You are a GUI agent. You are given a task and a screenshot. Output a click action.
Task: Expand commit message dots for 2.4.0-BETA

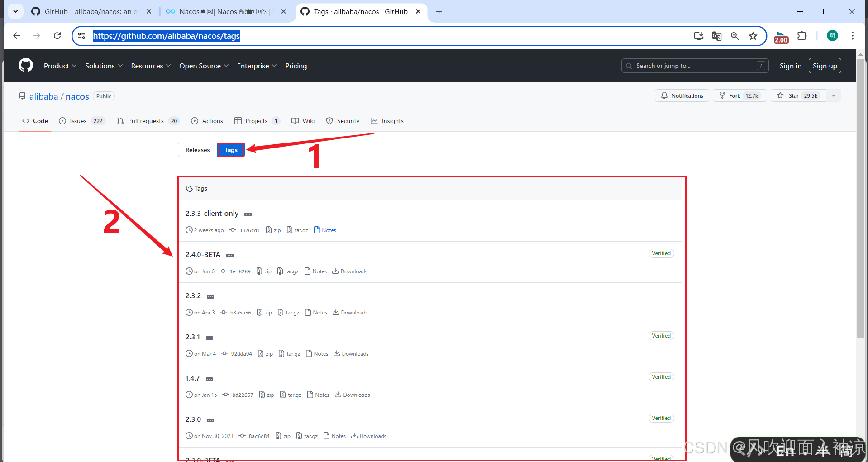(230, 255)
